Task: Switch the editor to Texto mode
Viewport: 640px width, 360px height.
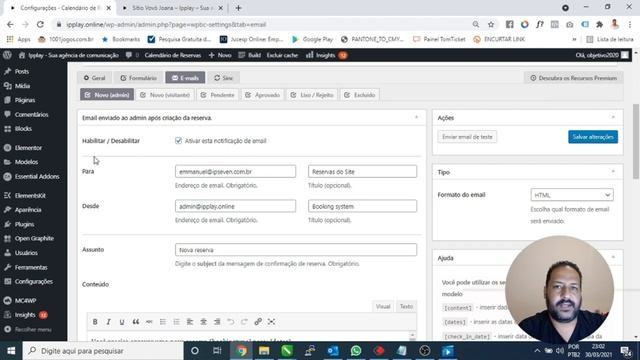Action: [406, 307]
